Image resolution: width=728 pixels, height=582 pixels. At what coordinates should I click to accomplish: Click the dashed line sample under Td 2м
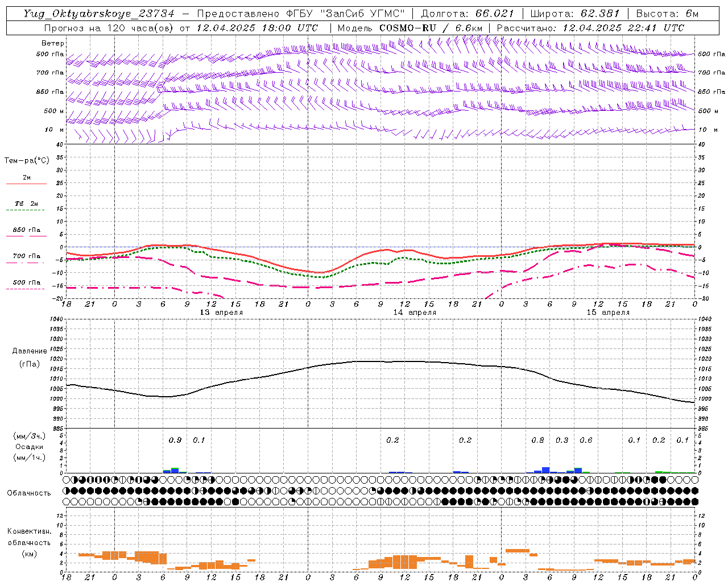point(25,210)
